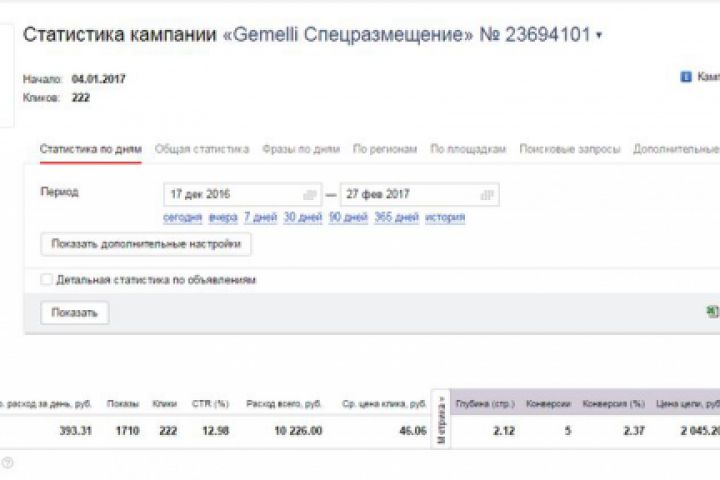Open 'Дополнительные' tab at right edge
720x480 pixels.
676,149
